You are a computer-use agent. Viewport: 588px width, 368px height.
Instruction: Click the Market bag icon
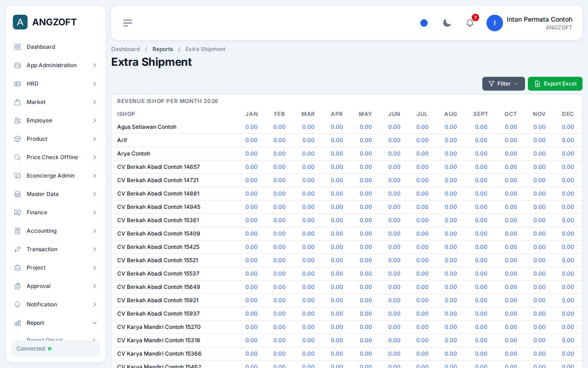pos(17,102)
